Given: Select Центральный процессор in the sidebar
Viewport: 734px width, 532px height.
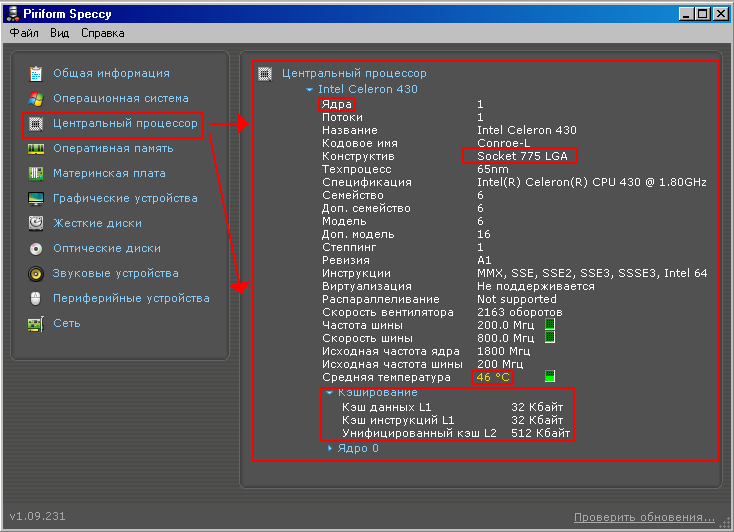Looking at the screenshot, I should [x=125, y=123].
